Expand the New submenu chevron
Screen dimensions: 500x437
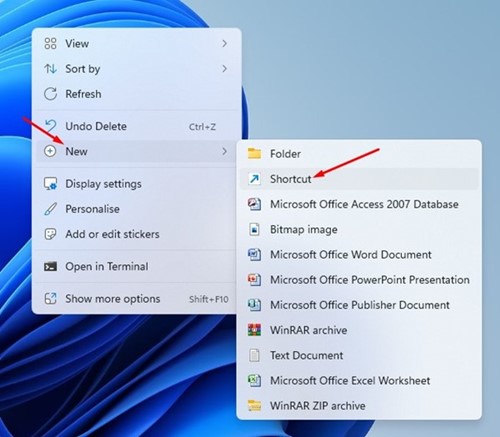coord(225,151)
